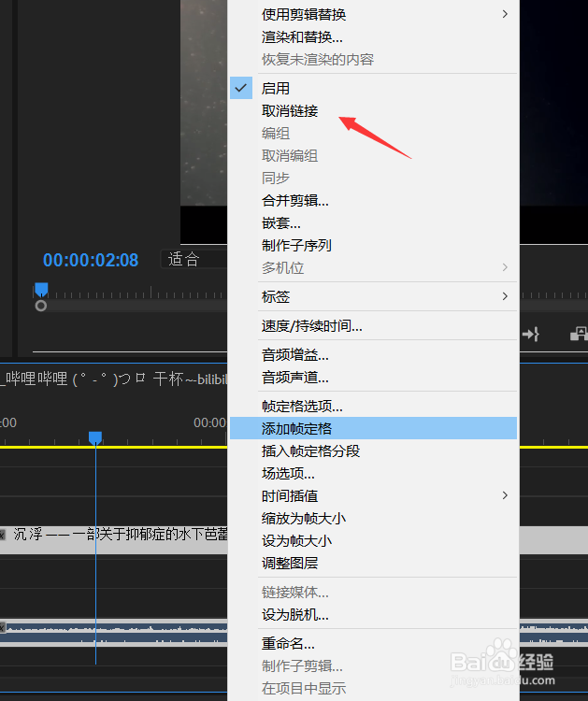Screen dimensions: 588x701
Task: Toggle 调整图层 menu item
Action: coord(373,563)
